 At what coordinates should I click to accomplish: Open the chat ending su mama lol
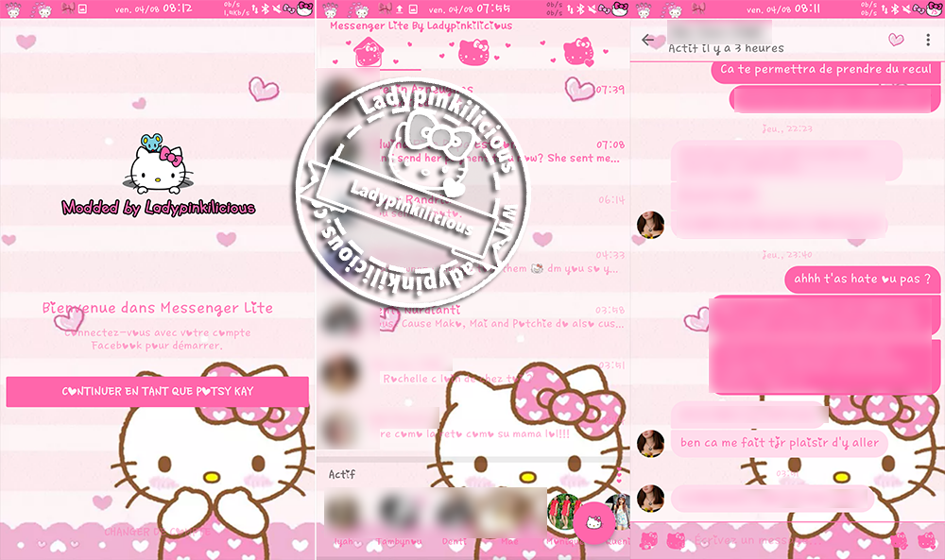tap(473, 428)
